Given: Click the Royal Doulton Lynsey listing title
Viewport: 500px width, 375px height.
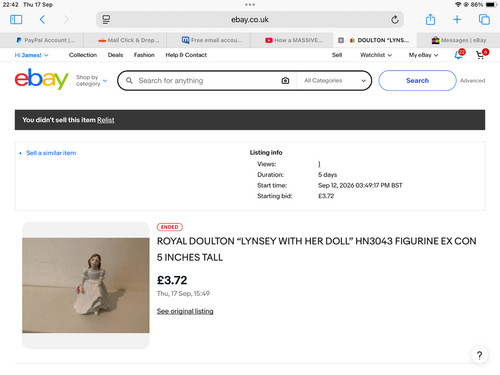Looking at the screenshot, I should pyautogui.click(x=317, y=249).
